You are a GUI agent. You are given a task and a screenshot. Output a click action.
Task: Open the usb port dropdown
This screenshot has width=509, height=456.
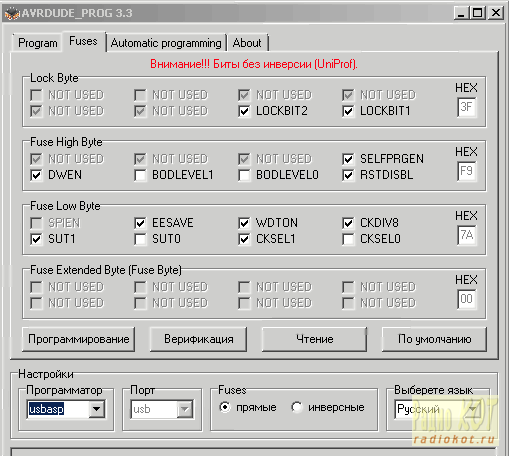pos(184,409)
